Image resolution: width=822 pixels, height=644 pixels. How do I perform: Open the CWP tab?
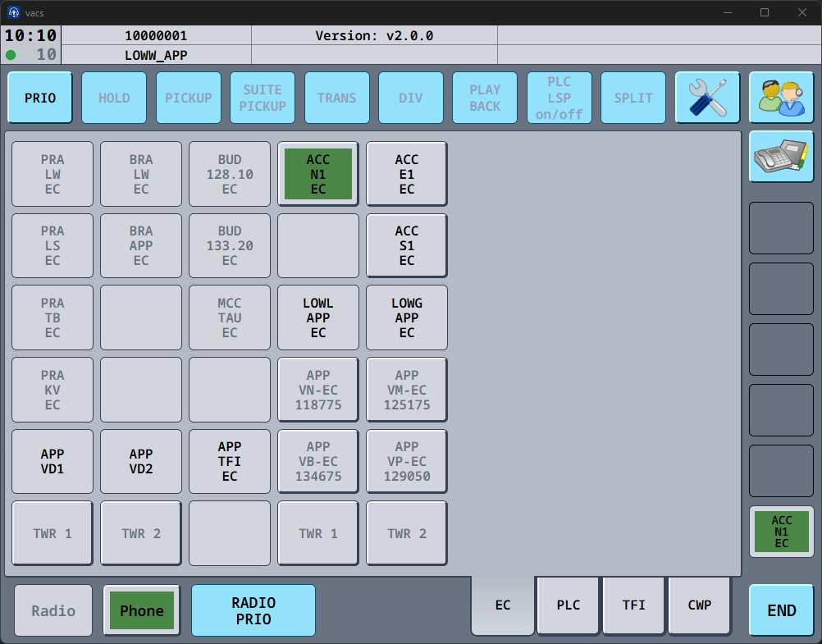pos(700,605)
